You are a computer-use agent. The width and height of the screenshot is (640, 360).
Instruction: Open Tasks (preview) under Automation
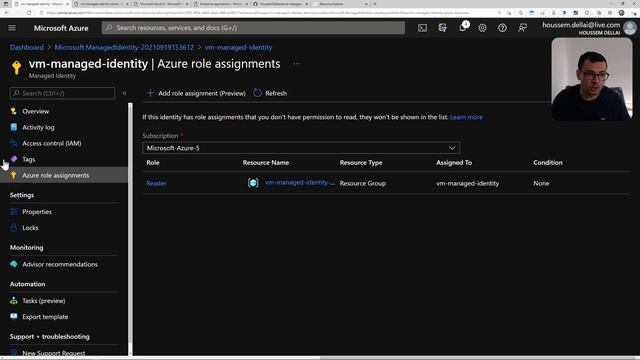coord(43,301)
